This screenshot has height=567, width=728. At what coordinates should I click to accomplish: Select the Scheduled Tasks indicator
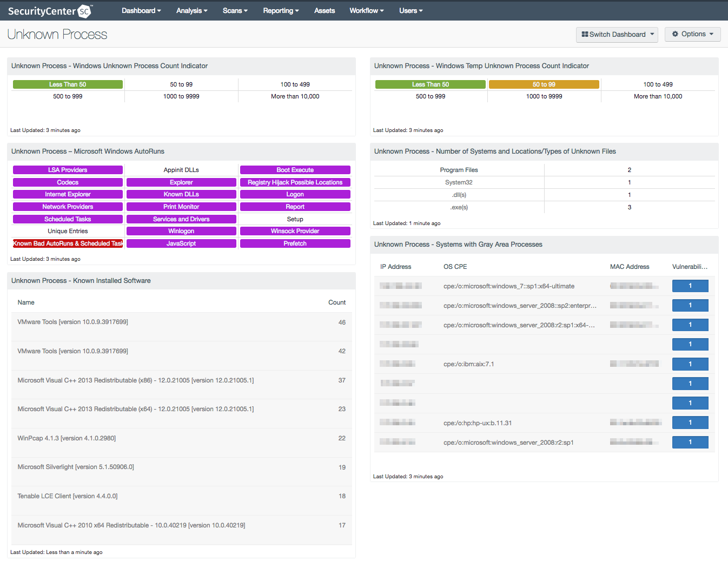[x=68, y=219]
